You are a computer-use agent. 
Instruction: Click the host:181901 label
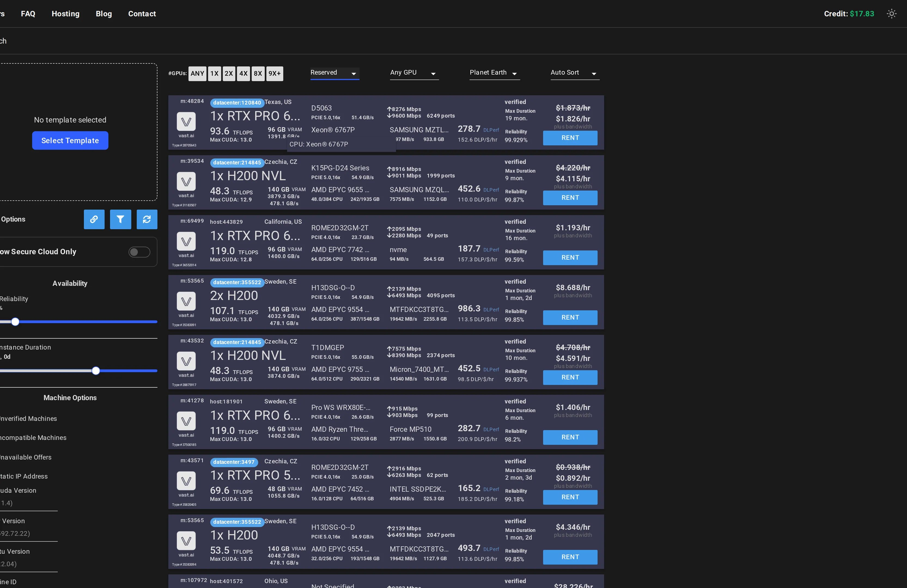(226, 402)
